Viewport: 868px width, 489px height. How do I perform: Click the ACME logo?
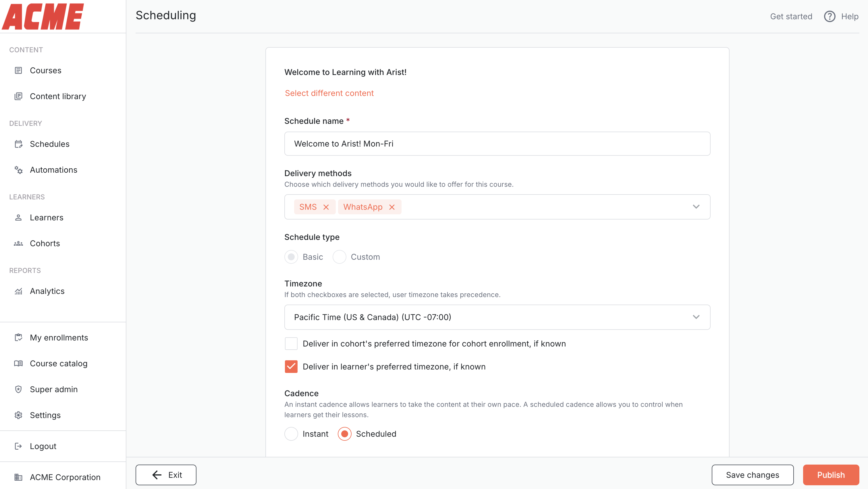tap(43, 16)
